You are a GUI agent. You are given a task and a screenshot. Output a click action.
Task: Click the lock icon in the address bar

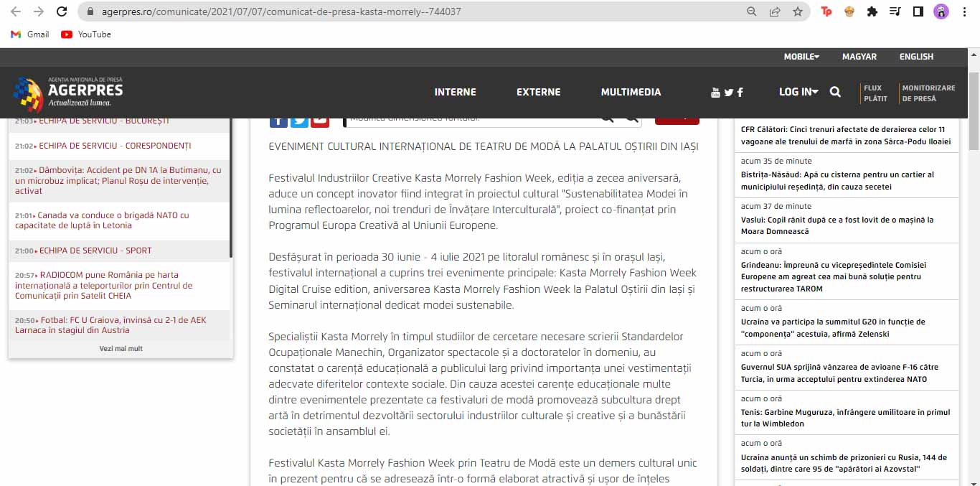click(x=90, y=11)
